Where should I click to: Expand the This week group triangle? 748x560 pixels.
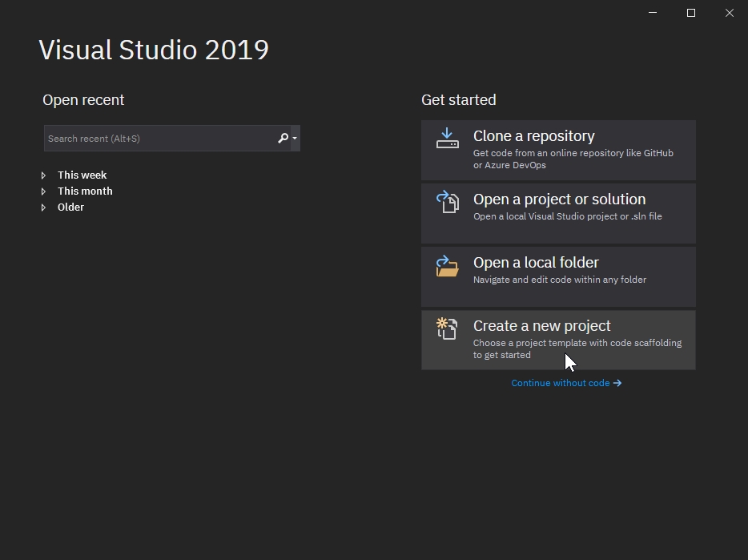[44, 175]
